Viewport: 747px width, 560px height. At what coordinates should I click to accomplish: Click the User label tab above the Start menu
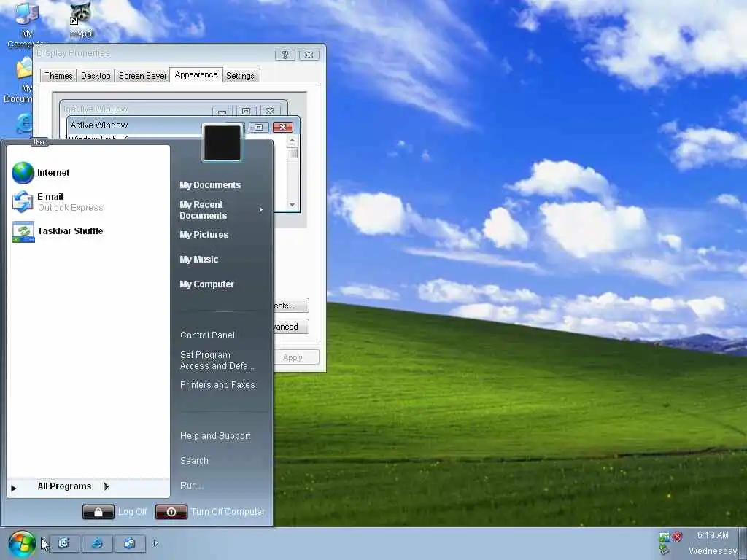point(39,142)
